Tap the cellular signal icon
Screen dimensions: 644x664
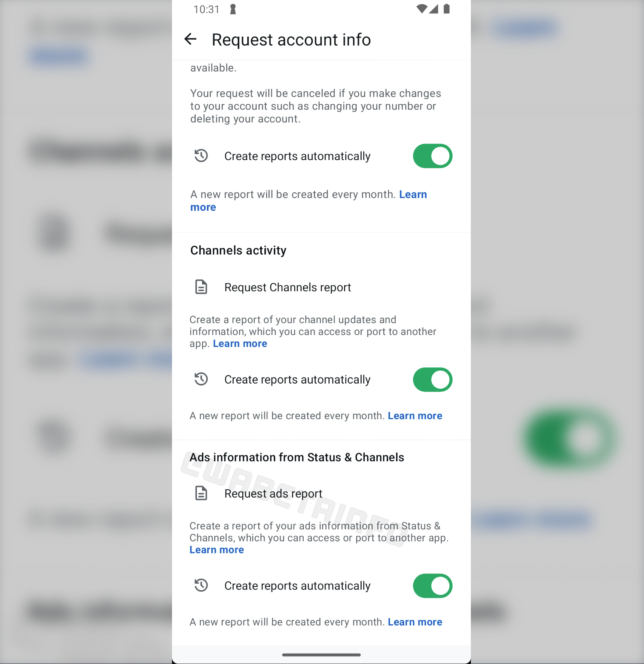pos(433,9)
